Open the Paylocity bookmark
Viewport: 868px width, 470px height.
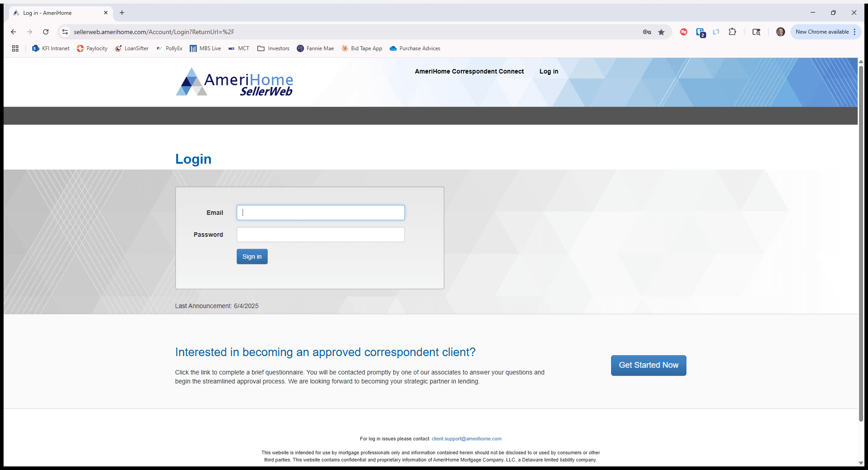(x=92, y=48)
